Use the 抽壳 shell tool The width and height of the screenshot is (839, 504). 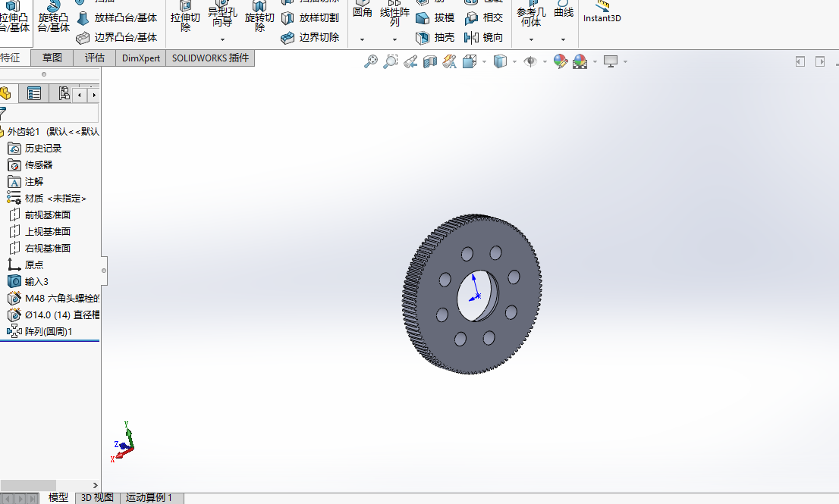coord(435,37)
